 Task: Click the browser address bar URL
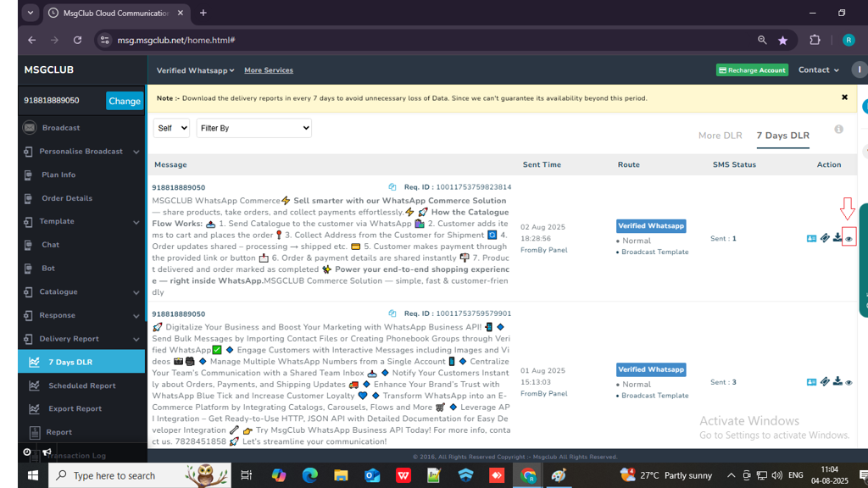(x=176, y=41)
